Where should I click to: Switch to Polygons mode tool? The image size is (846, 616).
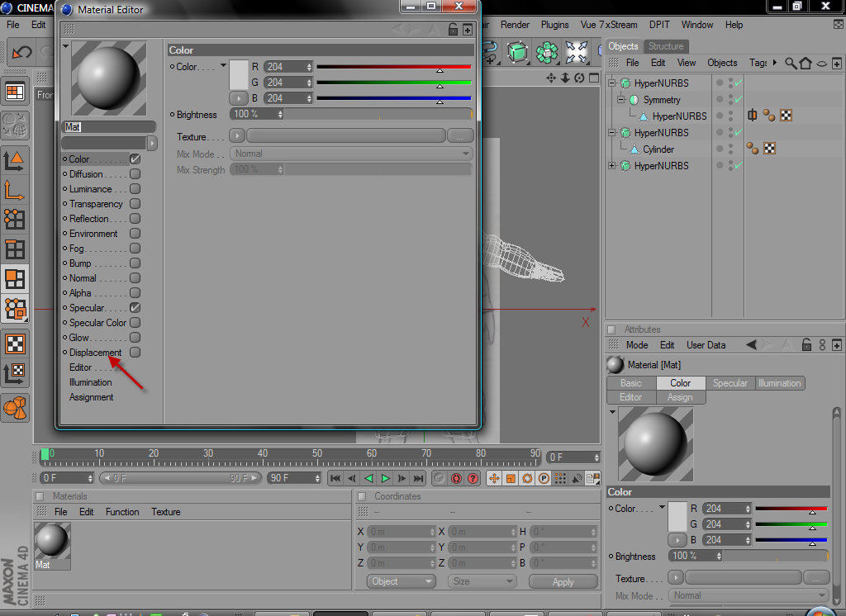point(14,279)
